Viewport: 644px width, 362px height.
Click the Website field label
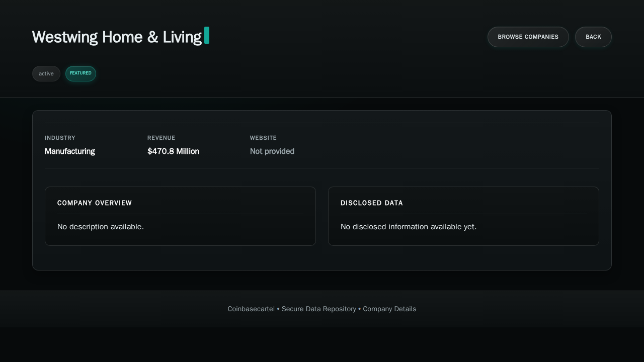coord(263,138)
